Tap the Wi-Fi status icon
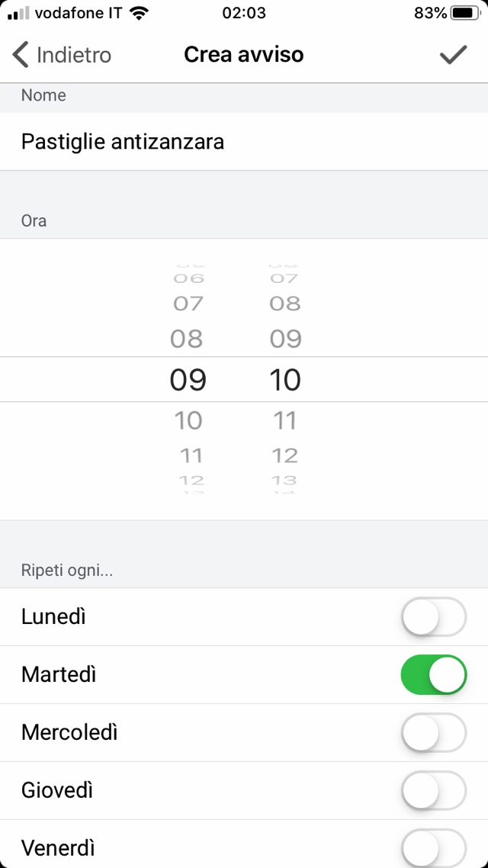This screenshot has width=488, height=868. click(x=139, y=13)
